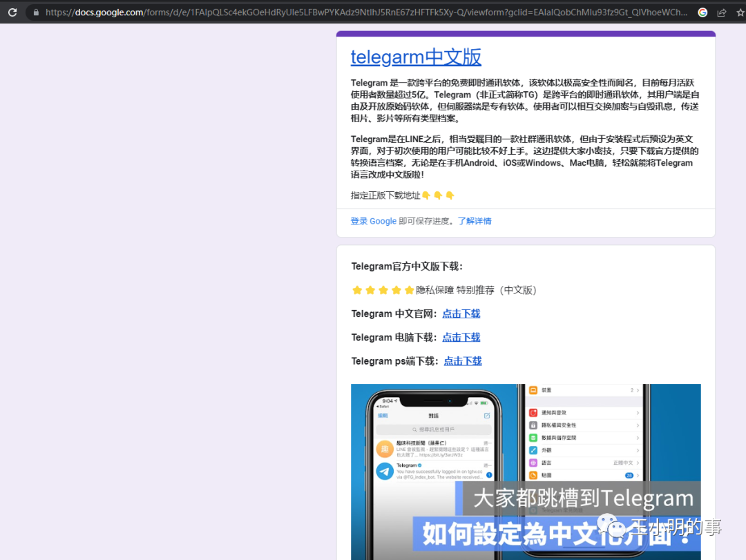
Task: Click the paragraph beginning Telegram是在LINE之后
Action: (524, 157)
